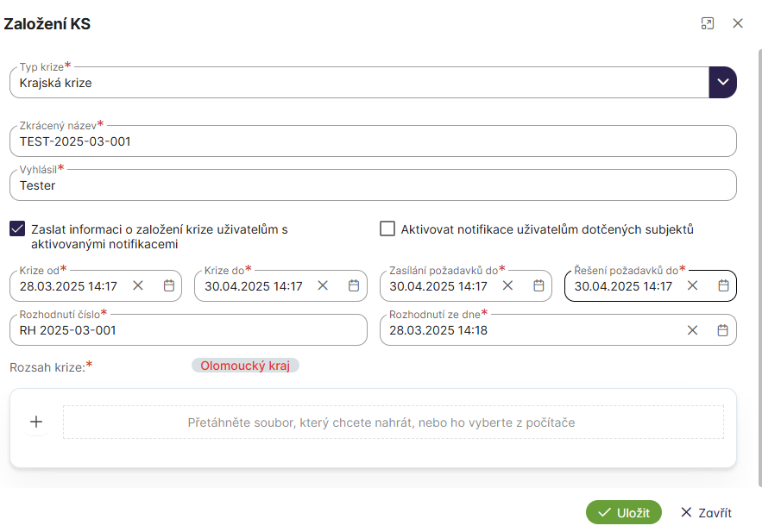Image resolution: width=762 pixels, height=532 pixels.
Task: Open calendar picker for Krize do
Action: point(354,285)
